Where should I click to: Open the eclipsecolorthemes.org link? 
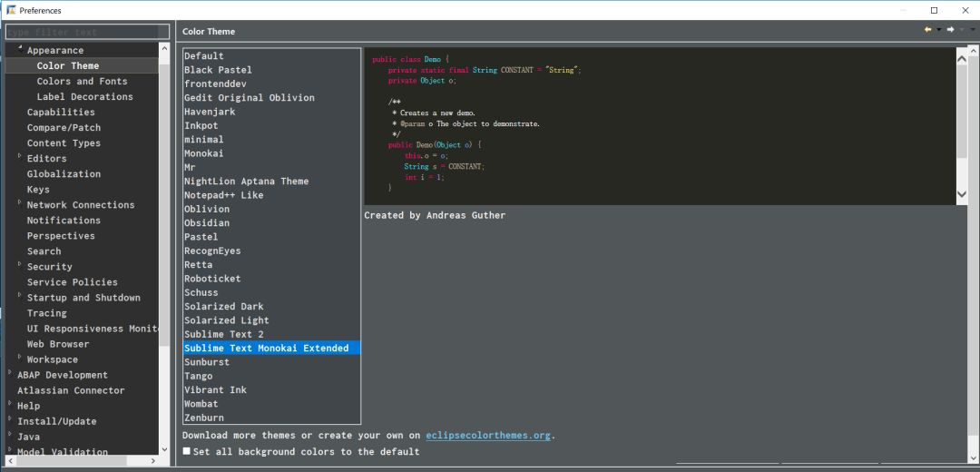click(x=488, y=435)
